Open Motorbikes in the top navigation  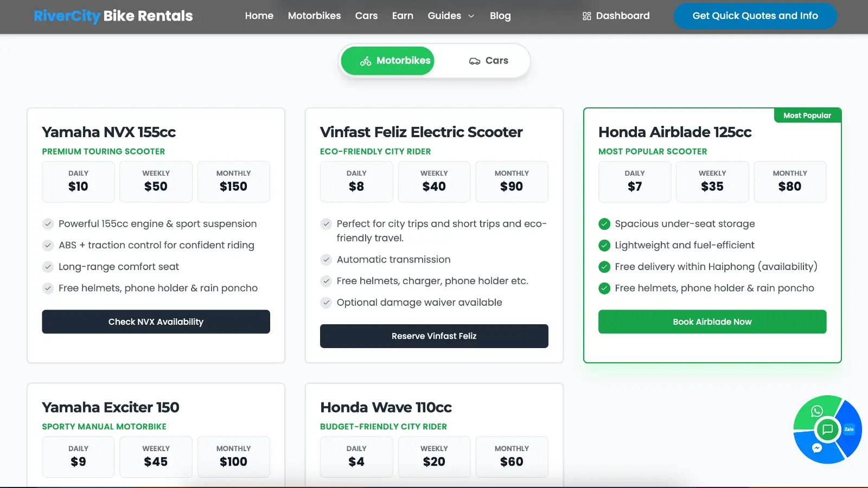pyautogui.click(x=314, y=16)
